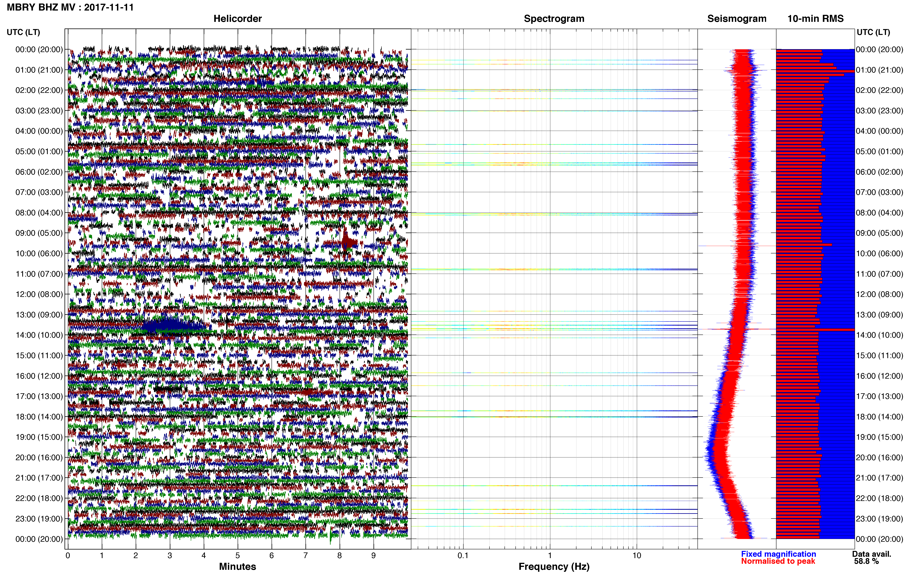Click '08:00 (04:00)' on the helicorder time axis
The width and height of the screenshot is (924, 578).
[39, 213]
